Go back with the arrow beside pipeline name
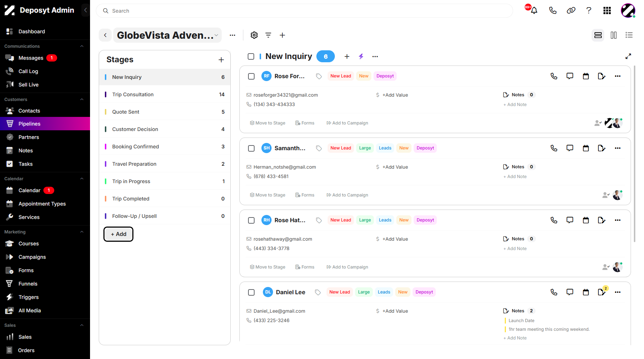The height and width of the screenshot is (359, 644). coord(105,35)
